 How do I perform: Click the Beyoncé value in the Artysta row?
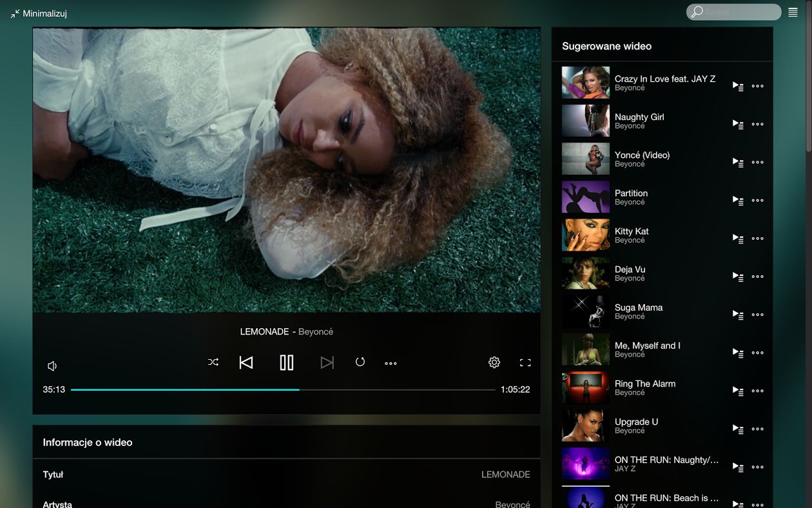click(x=512, y=503)
